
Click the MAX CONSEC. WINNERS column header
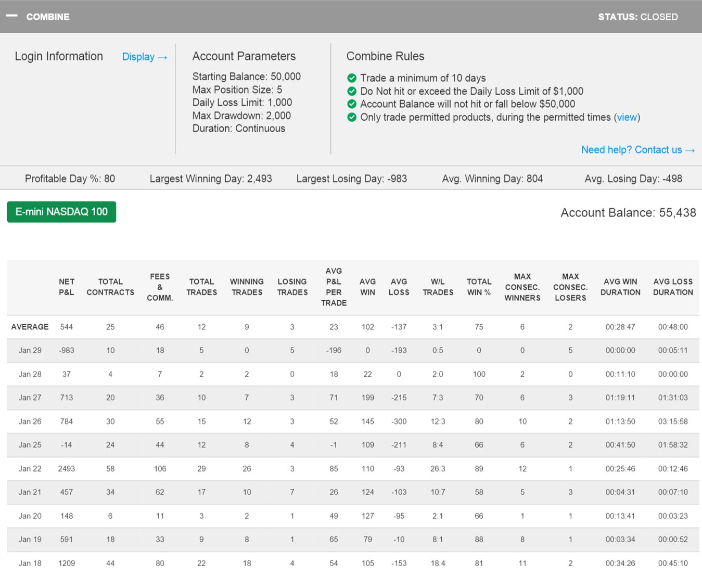pyautogui.click(x=522, y=287)
